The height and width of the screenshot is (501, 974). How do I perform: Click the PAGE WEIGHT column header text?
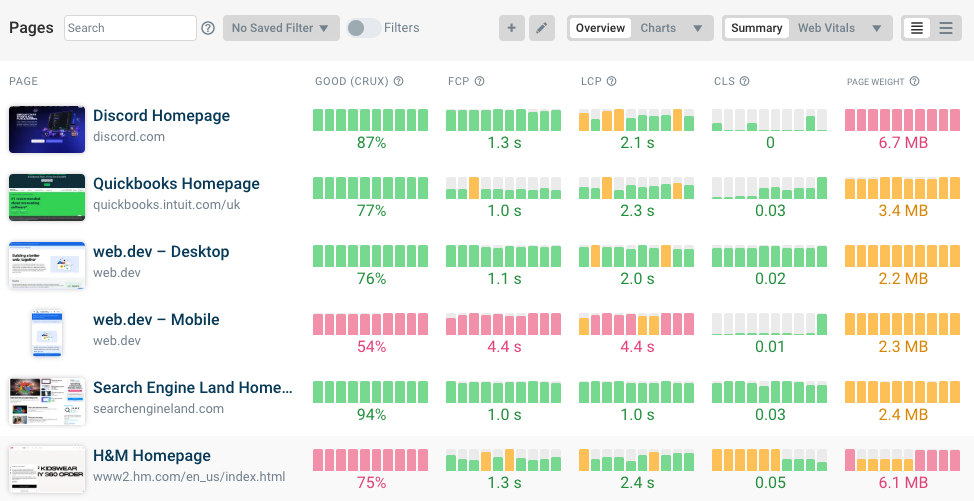(x=876, y=81)
